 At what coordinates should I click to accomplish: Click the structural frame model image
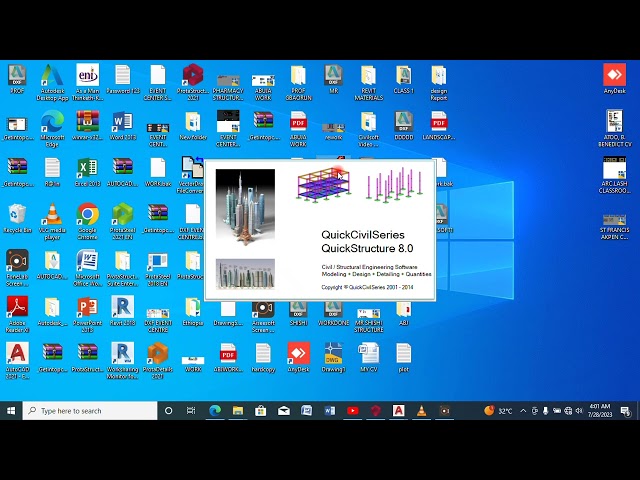coord(324,184)
